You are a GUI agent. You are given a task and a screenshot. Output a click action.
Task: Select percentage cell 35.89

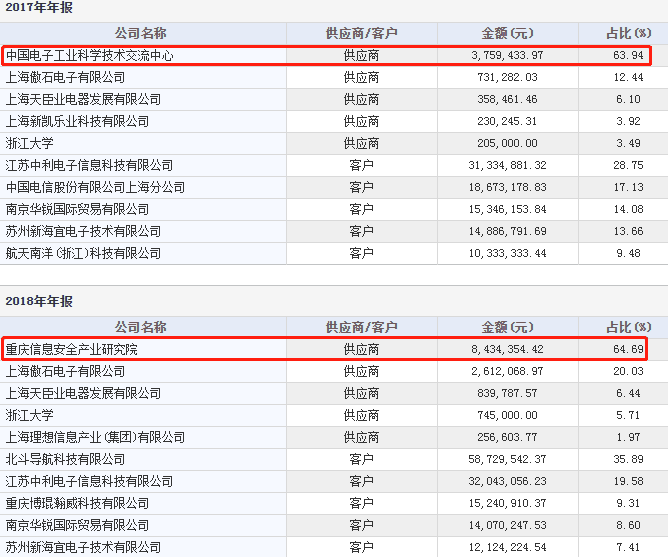tap(626, 459)
